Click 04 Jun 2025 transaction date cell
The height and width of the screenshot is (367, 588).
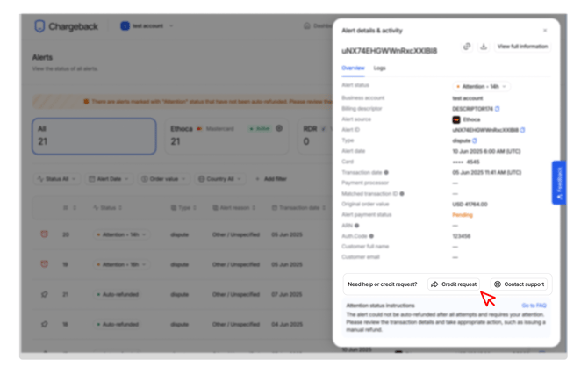click(x=287, y=325)
